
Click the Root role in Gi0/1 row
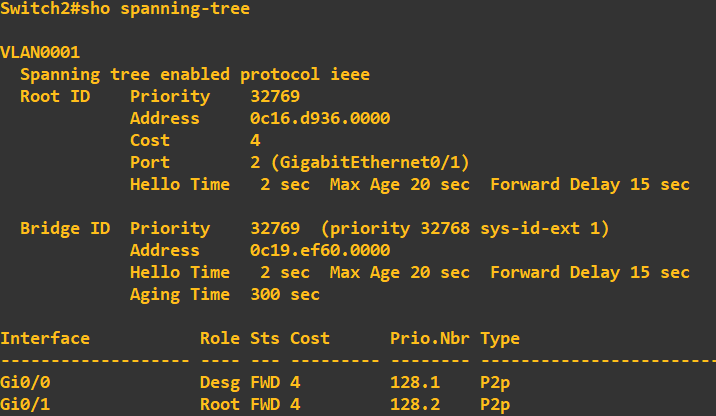220,404
